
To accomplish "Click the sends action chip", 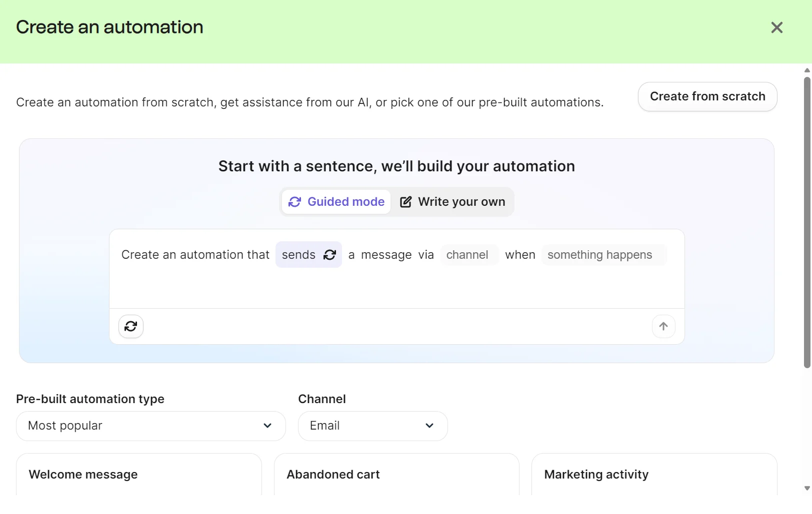I will (x=308, y=255).
